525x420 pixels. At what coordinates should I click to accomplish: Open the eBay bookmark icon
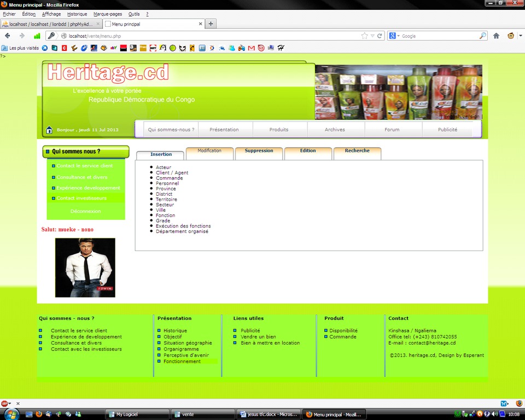click(114, 48)
